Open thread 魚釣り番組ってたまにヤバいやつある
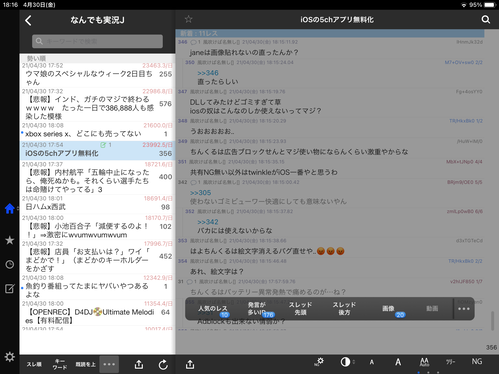This screenshot has height=374, width=499. 97,287
